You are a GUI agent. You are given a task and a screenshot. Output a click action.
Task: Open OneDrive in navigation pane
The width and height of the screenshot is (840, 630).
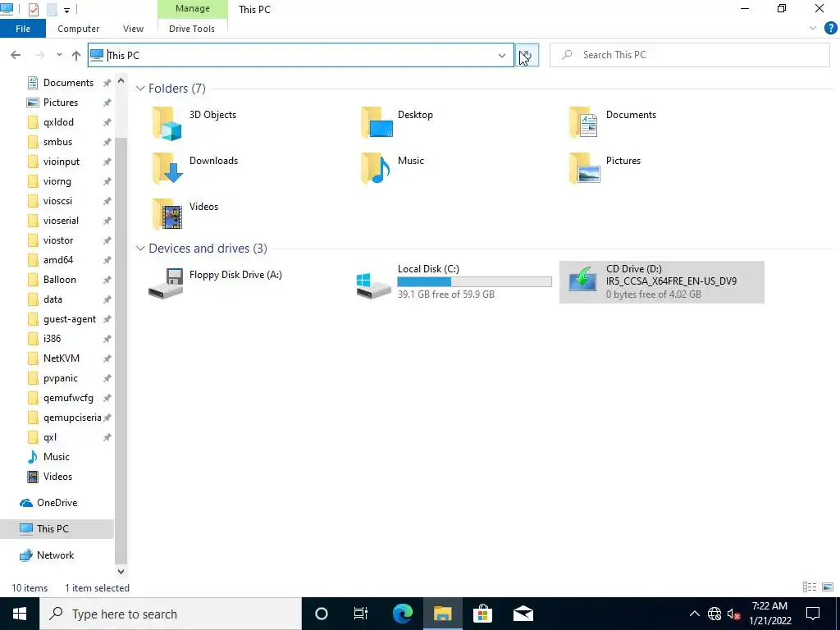tap(57, 503)
